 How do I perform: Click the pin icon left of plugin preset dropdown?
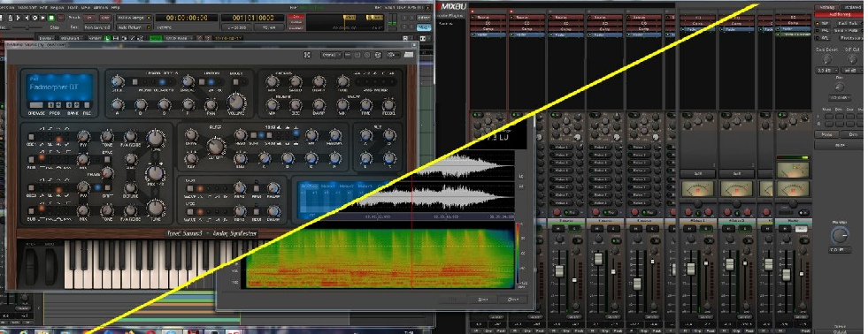coord(307,55)
